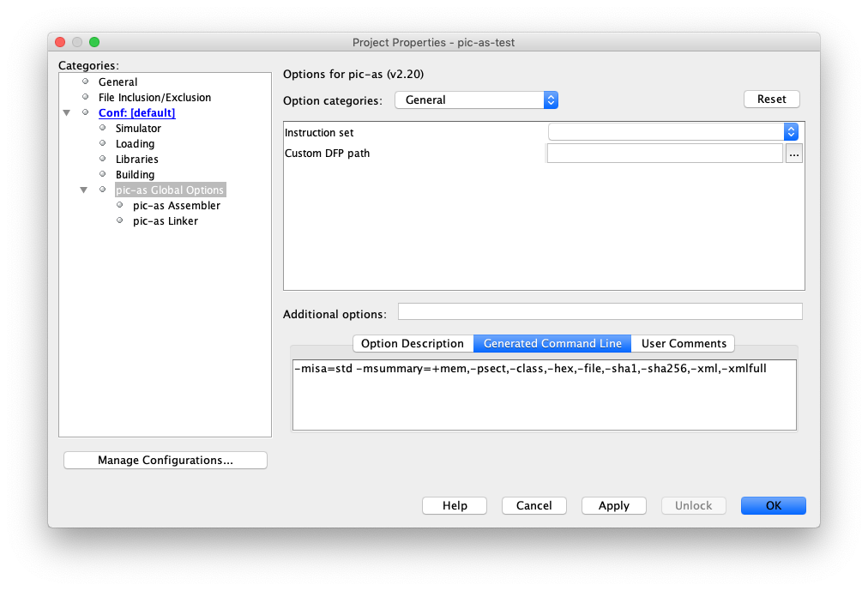This screenshot has width=868, height=591.
Task: Select the Generated Command Line tab
Action: pos(552,344)
